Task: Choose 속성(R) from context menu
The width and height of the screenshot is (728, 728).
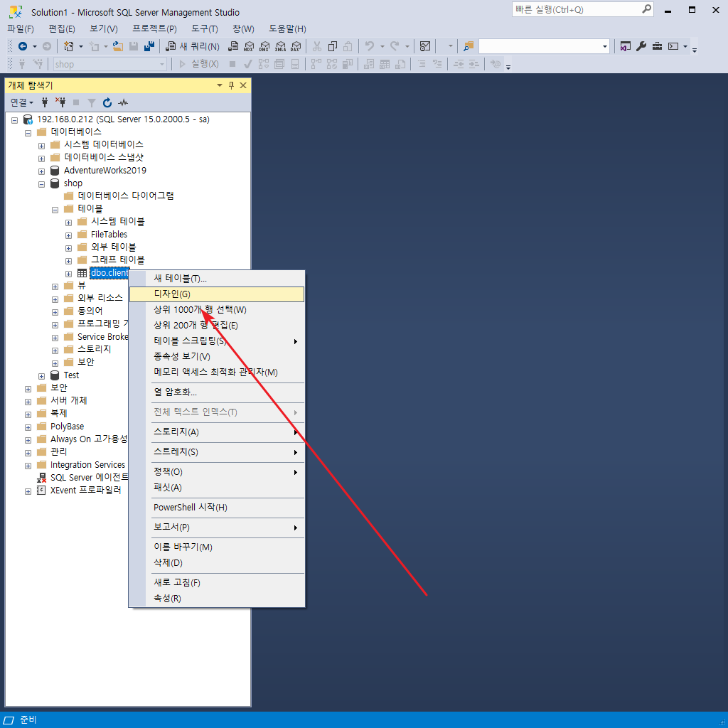Action: coord(217,599)
